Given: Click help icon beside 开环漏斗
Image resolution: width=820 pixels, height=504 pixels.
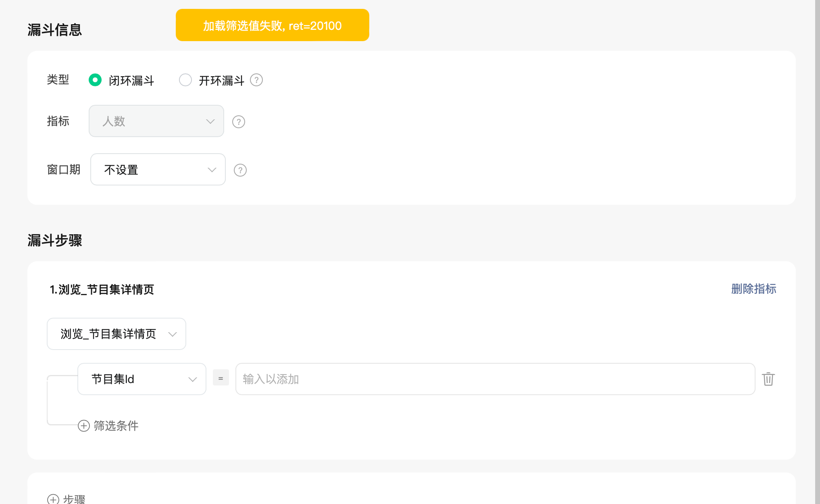Looking at the screenshot, I should tap(256, 80).
